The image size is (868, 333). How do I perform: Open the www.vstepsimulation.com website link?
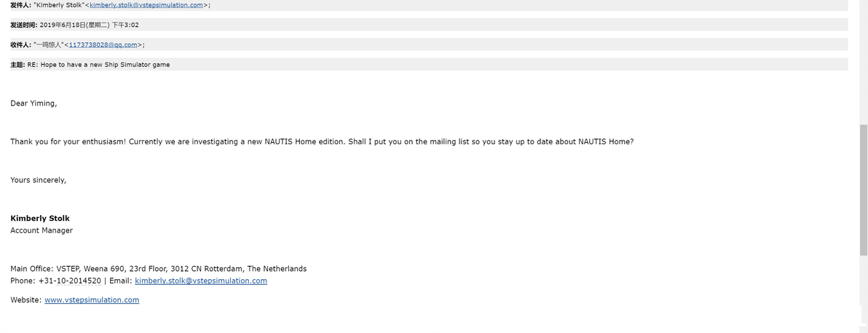point(92,299)
